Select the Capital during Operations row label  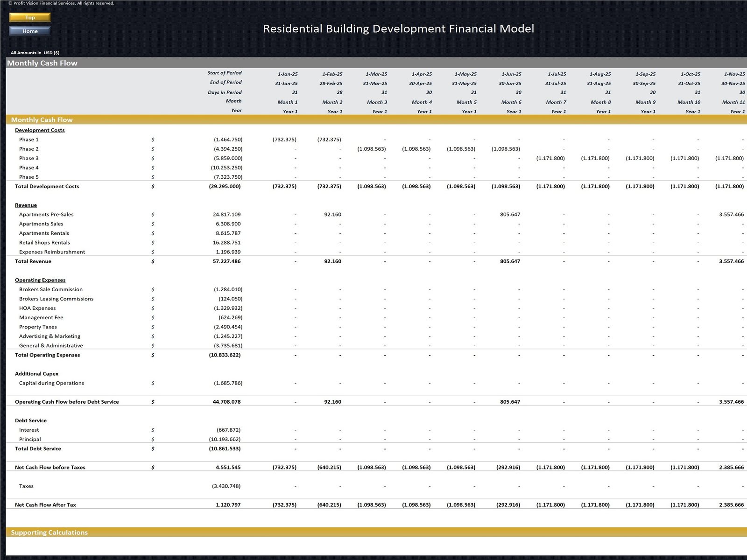(51, 383)
